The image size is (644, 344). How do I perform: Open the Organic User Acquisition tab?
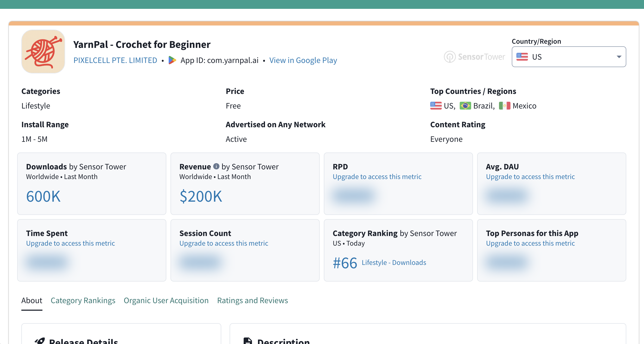point(166,300)
